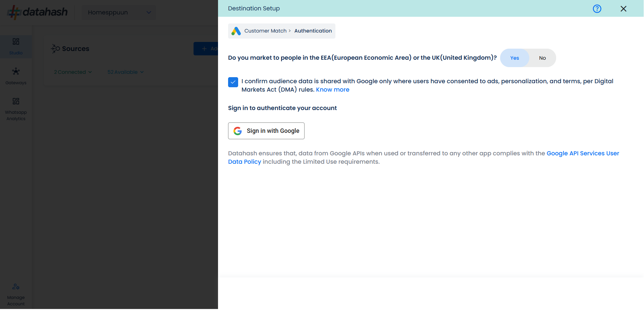Select Yes for EEA or UK marketing

tap(515, 58)
